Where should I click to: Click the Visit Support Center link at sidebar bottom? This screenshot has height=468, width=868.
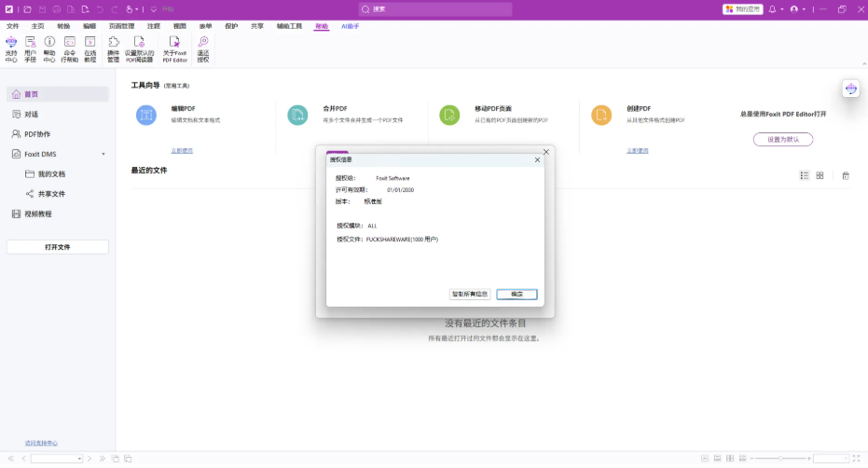click(x=41, y=443)
